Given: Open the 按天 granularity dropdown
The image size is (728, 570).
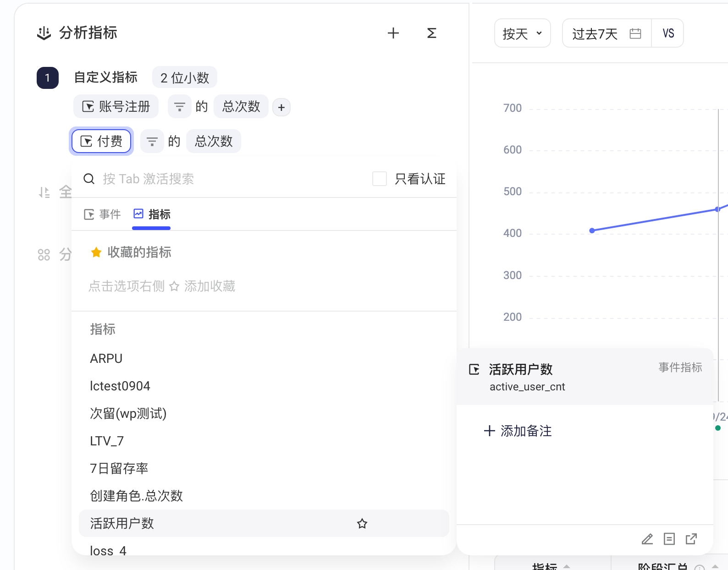Looking at the screenshot, I should pos(523,33).
